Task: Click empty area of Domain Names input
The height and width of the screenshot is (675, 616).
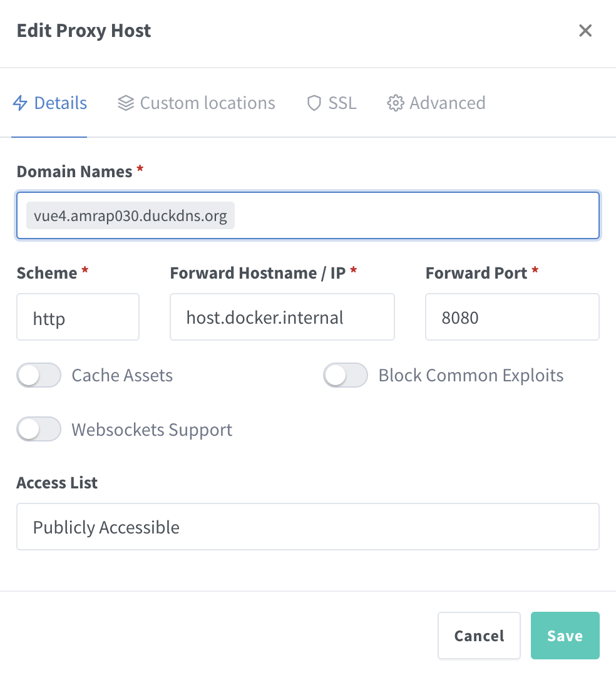Action: (x=413, y=216)
